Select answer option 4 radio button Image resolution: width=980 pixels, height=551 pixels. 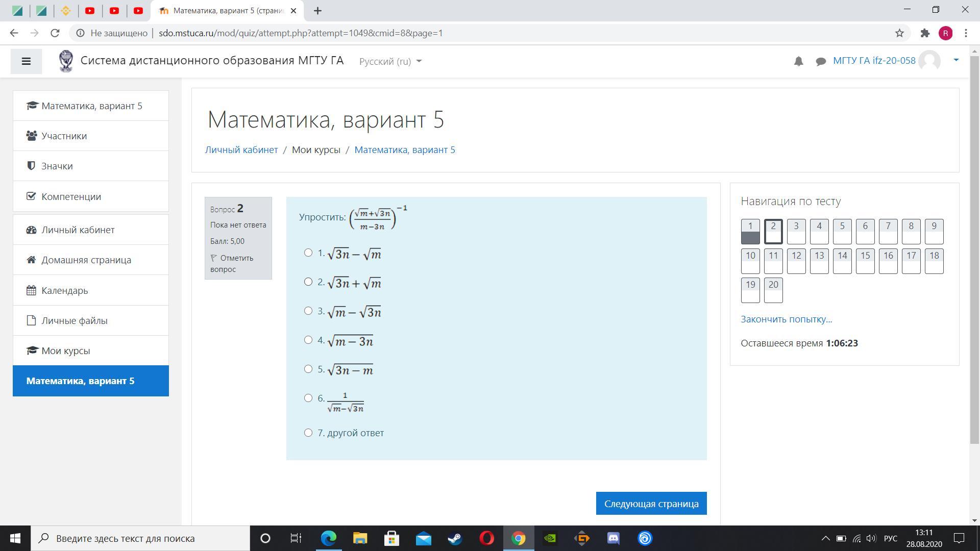pos(308,340)
